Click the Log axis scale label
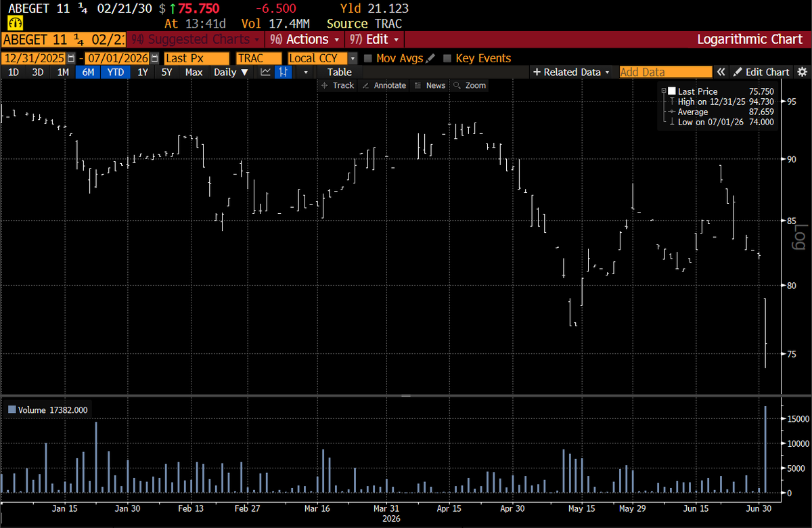 click(800, 236)
